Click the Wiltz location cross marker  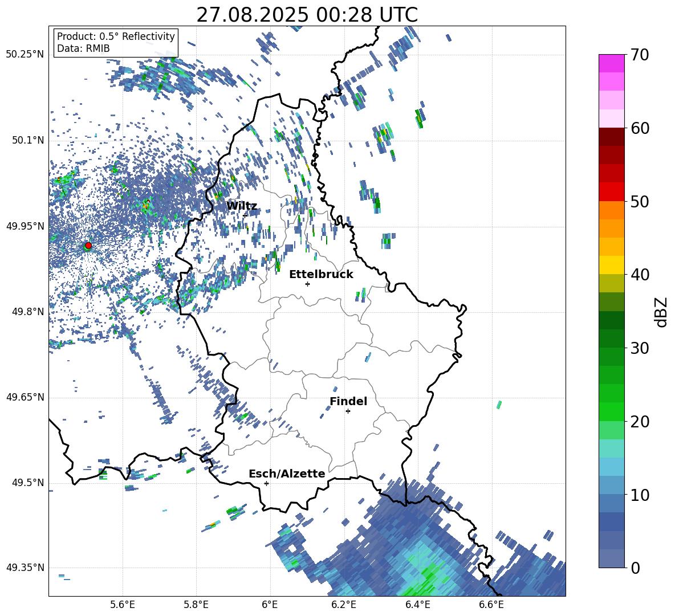(x=245, y=215)
